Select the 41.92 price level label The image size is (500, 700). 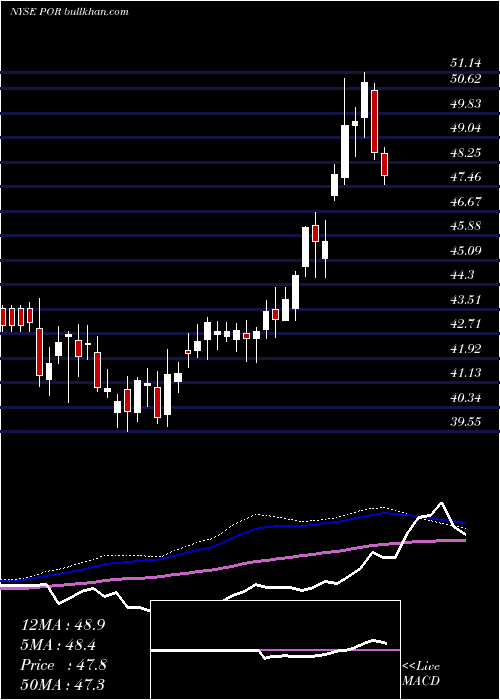[466, 348]
